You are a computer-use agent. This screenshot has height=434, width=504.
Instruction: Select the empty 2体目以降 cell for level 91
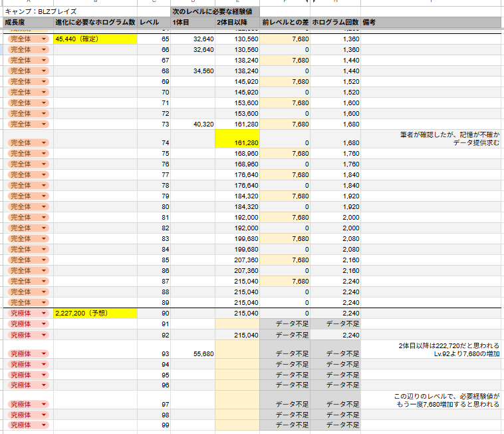237,324
